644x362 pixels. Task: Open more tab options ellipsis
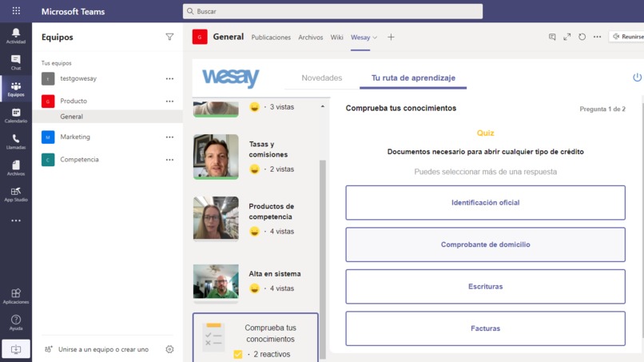597,37
